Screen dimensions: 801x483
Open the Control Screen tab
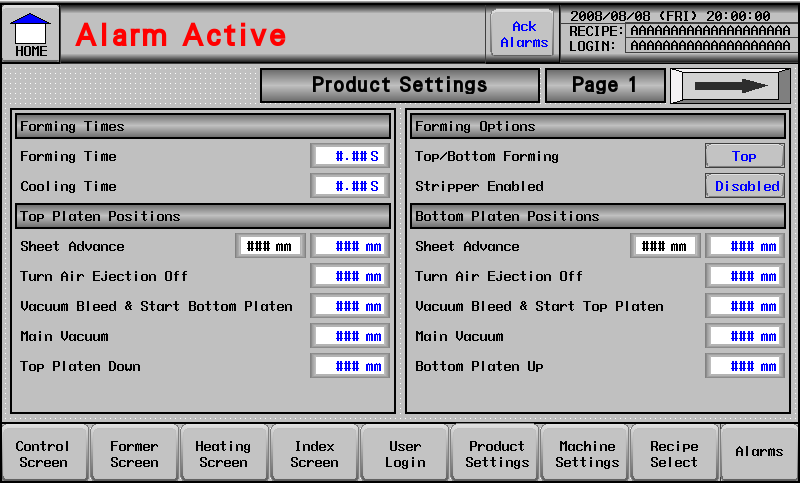coord(44,454)
